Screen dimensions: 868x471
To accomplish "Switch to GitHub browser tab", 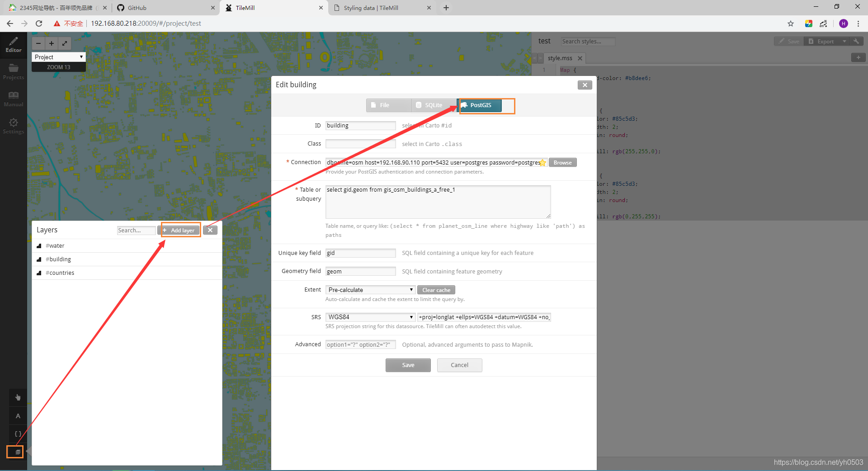I will 165,8.
